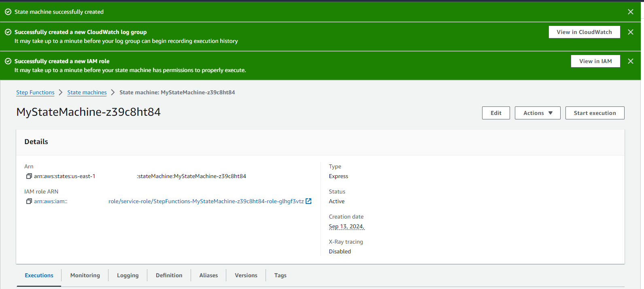Open the Actions dropdown menu

pyautogui.click(x=538, y=113)
